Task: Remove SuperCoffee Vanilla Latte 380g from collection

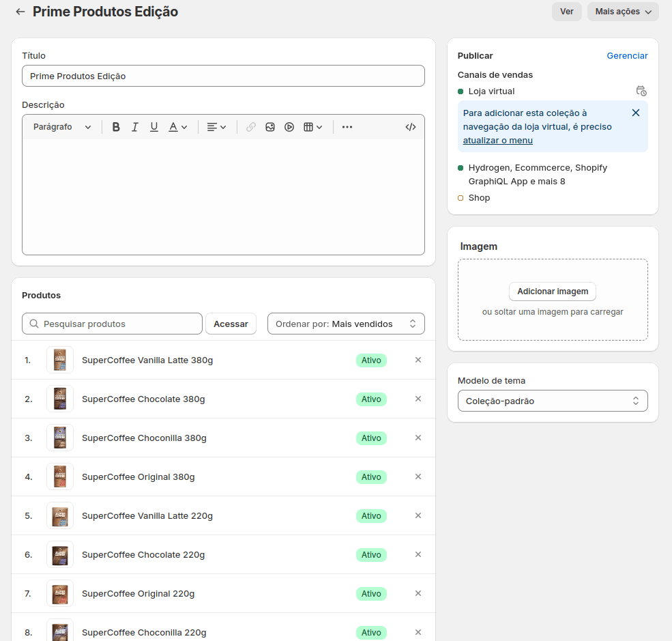Action: tap(418, 360)
